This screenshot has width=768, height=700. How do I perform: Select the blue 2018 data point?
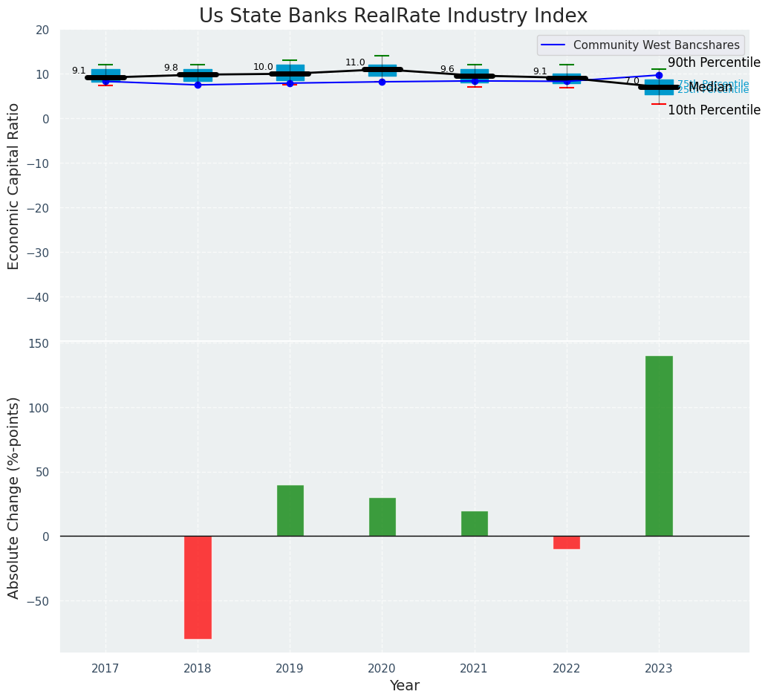click(198, 85)
